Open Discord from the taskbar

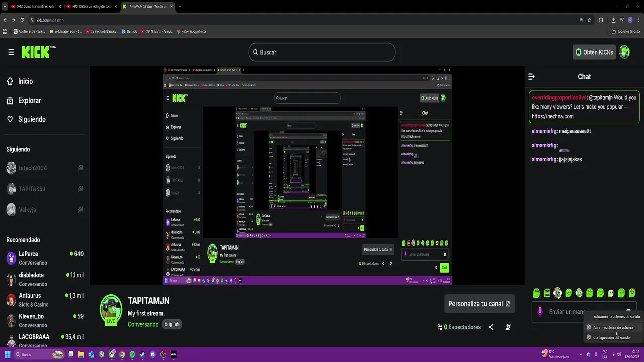[153, 354]
